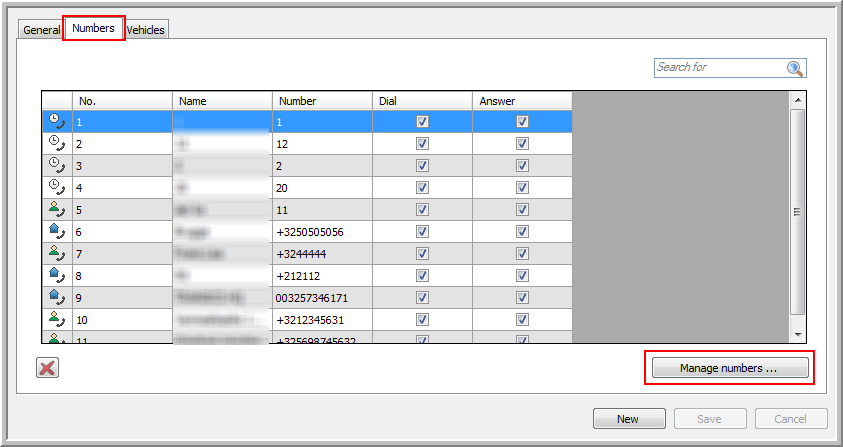Viewport: 843px width, 447px height.
Task: Click the vertical scrollbar thumb
Action: pos(797,210)
